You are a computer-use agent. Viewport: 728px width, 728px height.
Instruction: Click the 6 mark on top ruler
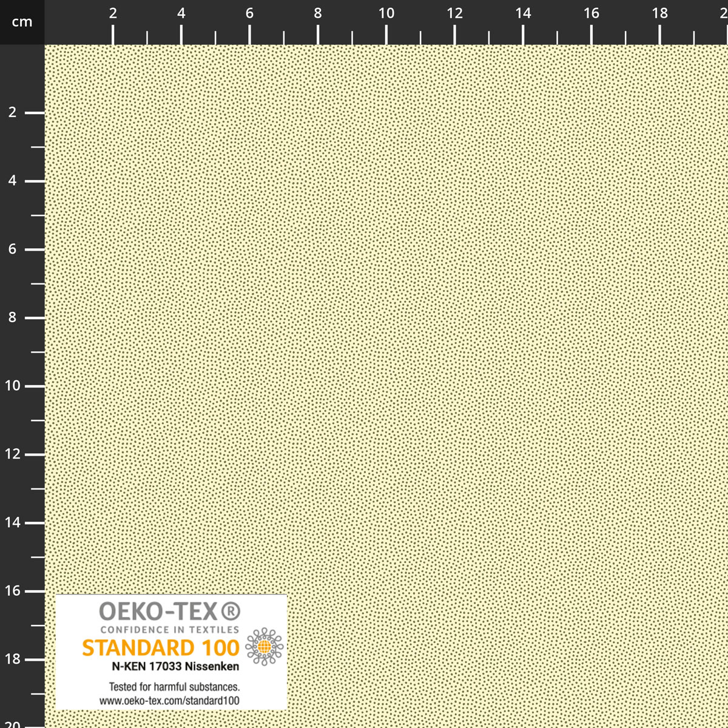[x=249, y=13]
